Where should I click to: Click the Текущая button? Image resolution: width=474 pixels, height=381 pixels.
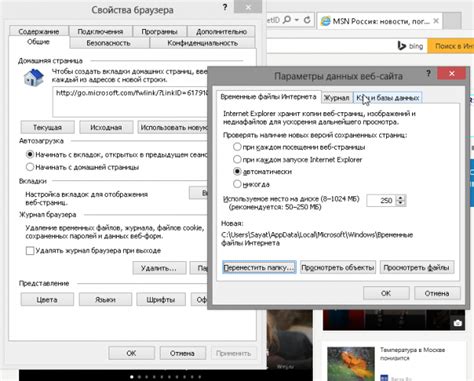pos(47,127)
